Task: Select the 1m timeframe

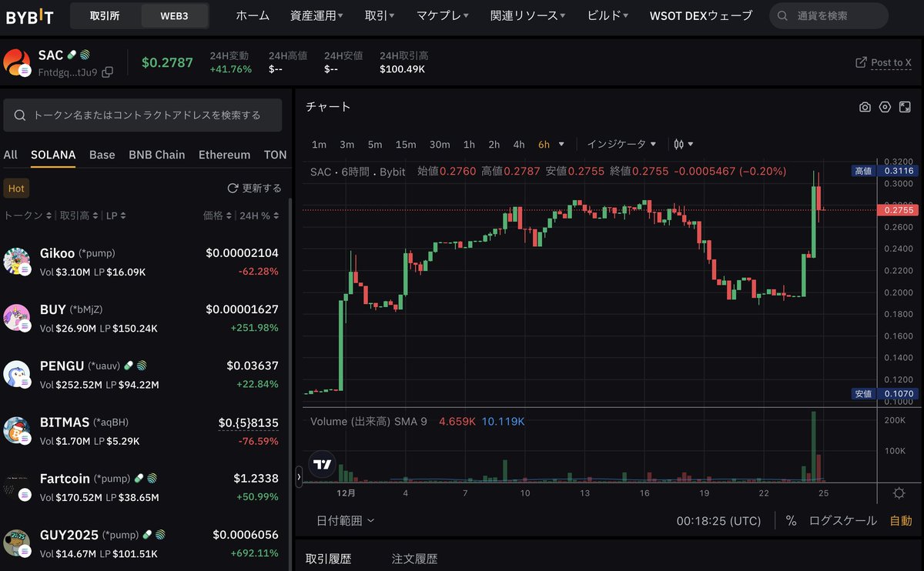Action: (319, 144)
